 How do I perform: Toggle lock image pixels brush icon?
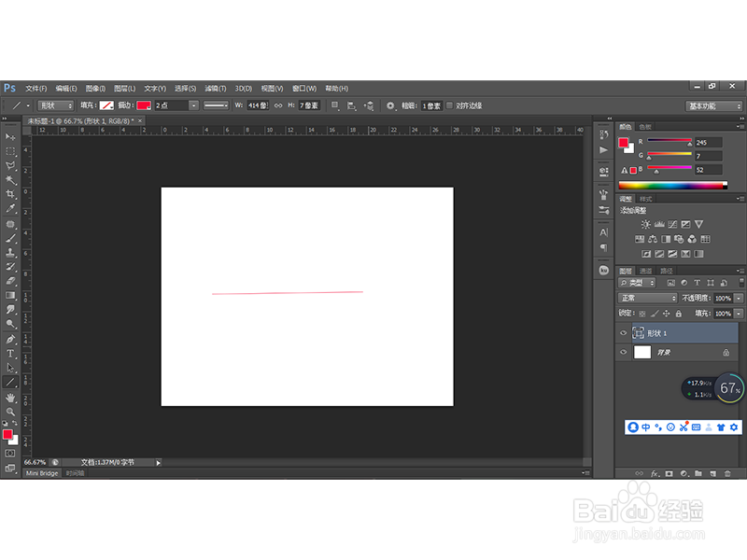coord(655,314)
